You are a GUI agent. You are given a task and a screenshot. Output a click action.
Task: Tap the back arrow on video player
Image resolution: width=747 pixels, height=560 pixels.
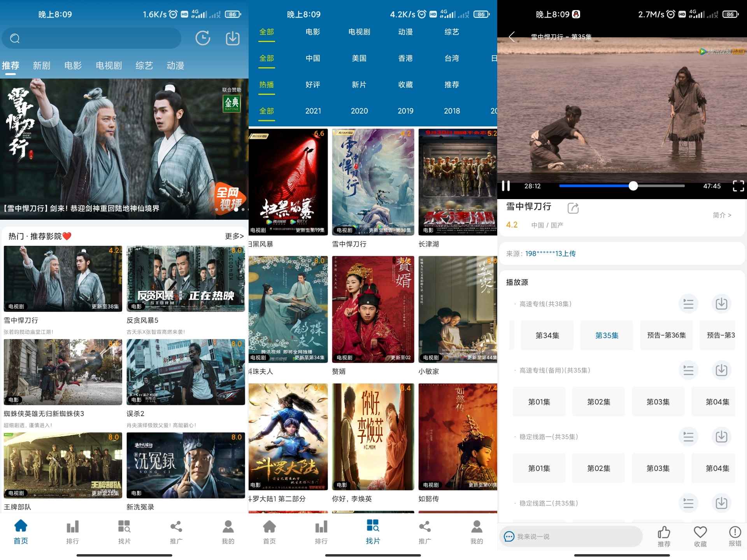[512, 37]
